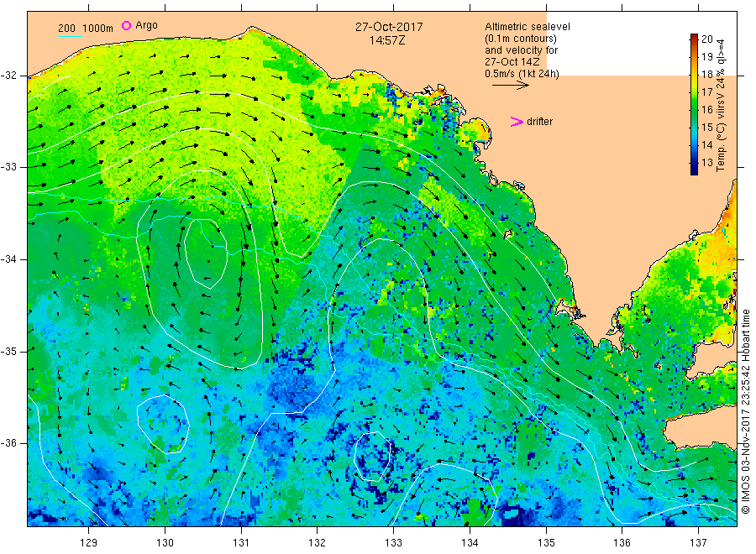Click the velocity scale arrow in legend
Screen dimensions: 756x554
tap(511, 86)
